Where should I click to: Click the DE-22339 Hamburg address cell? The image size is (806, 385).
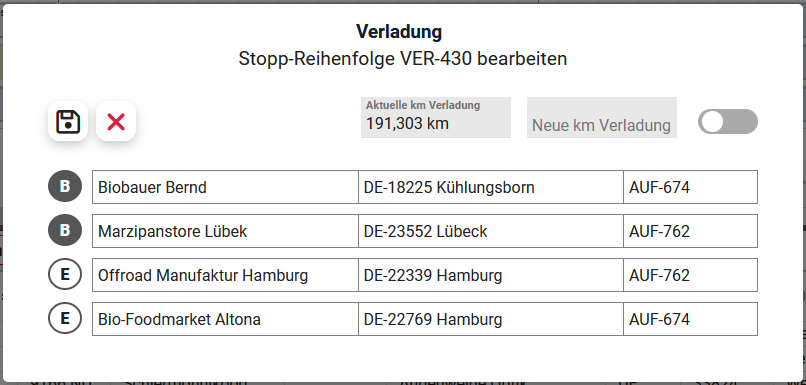491,275
